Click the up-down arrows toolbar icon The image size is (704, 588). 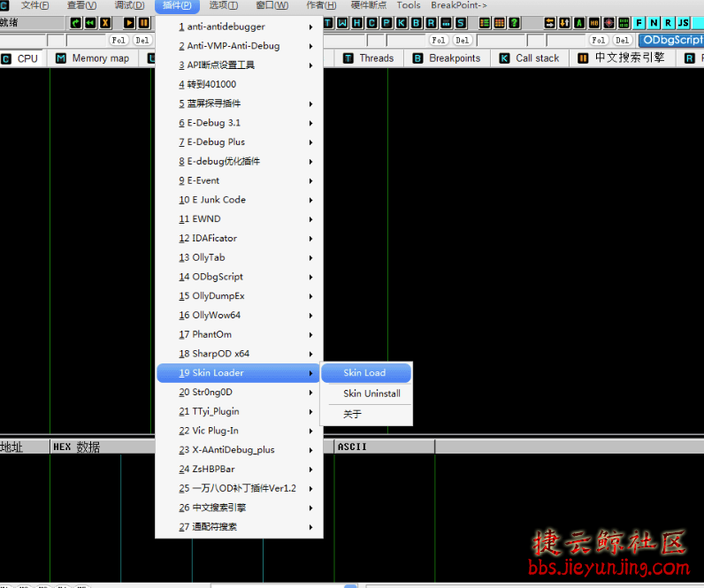coord(564,23)
